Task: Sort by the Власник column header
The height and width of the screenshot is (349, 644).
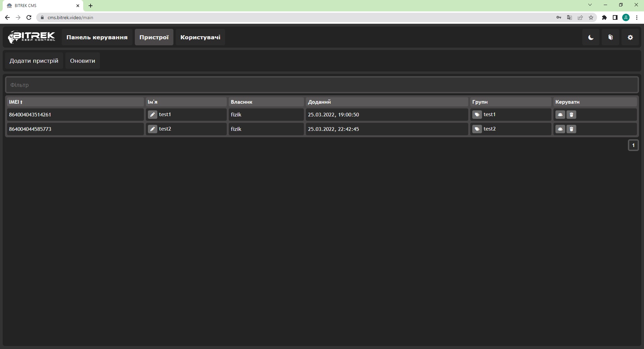Action: [x=241, y=102]
